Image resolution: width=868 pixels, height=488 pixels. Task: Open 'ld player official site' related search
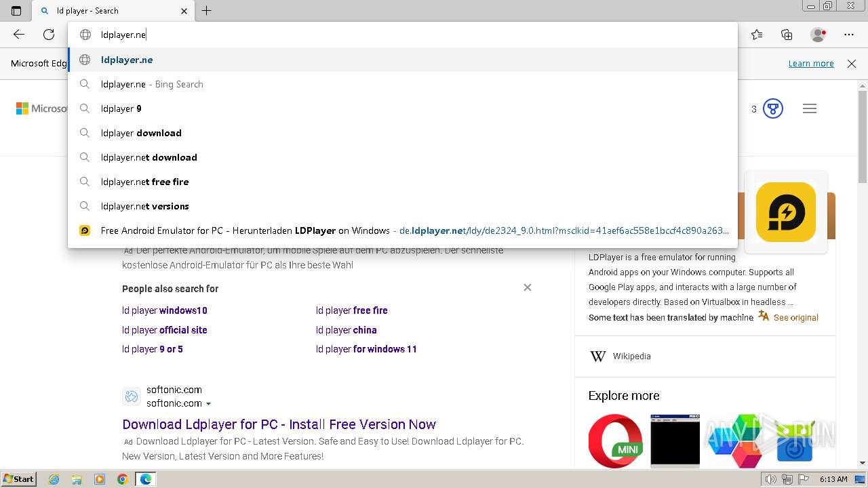pyautogui.click(x=165, y=330)
